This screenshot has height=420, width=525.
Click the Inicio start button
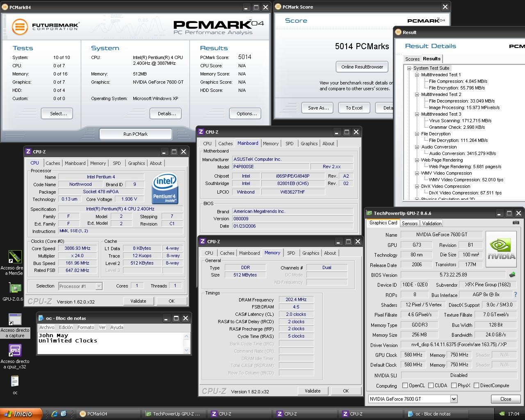(x=21, y=414)
